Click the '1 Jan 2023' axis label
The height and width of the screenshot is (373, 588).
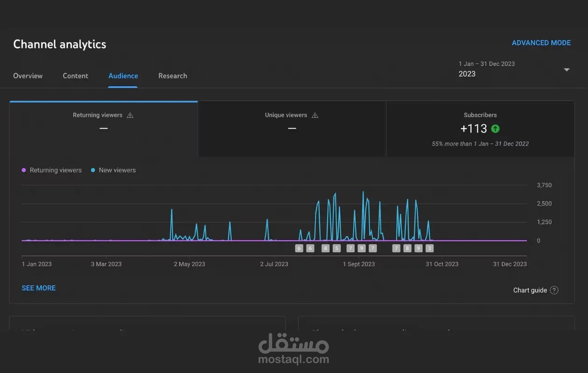click(37, 264)
